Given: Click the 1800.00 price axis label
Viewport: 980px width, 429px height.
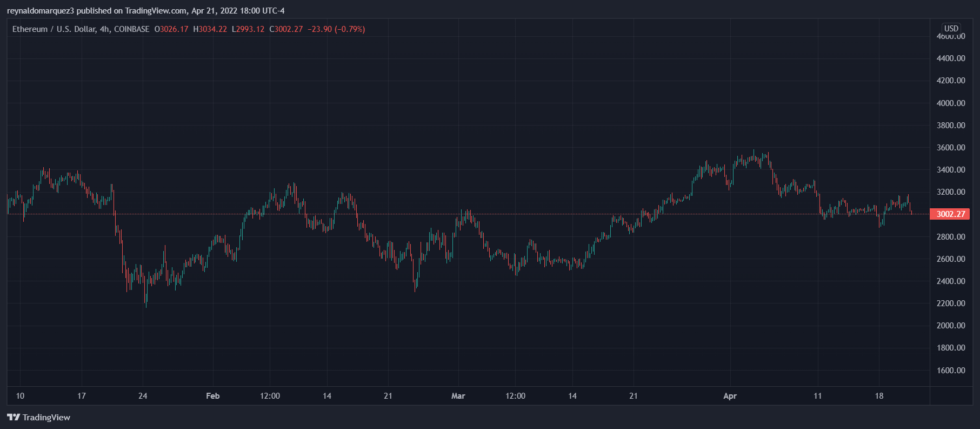Looking at the screenshot, I should click(951, 348).
